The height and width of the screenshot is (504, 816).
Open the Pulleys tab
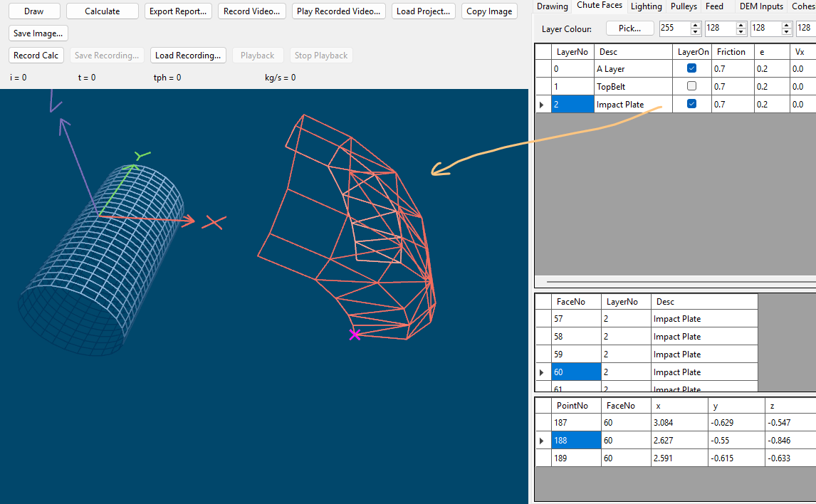(x=684, y=6)
